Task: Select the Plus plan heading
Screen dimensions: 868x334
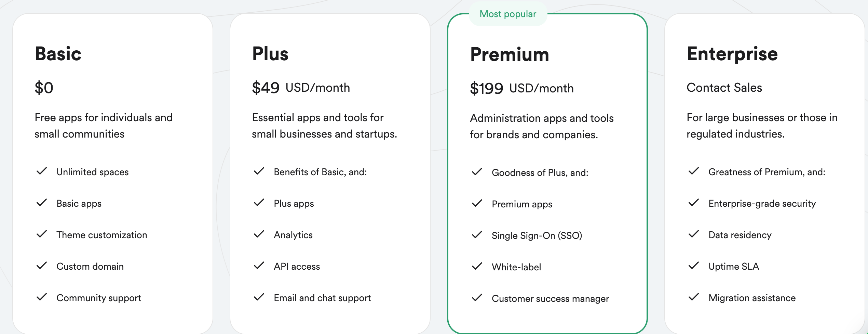Action: click(270, 54)
